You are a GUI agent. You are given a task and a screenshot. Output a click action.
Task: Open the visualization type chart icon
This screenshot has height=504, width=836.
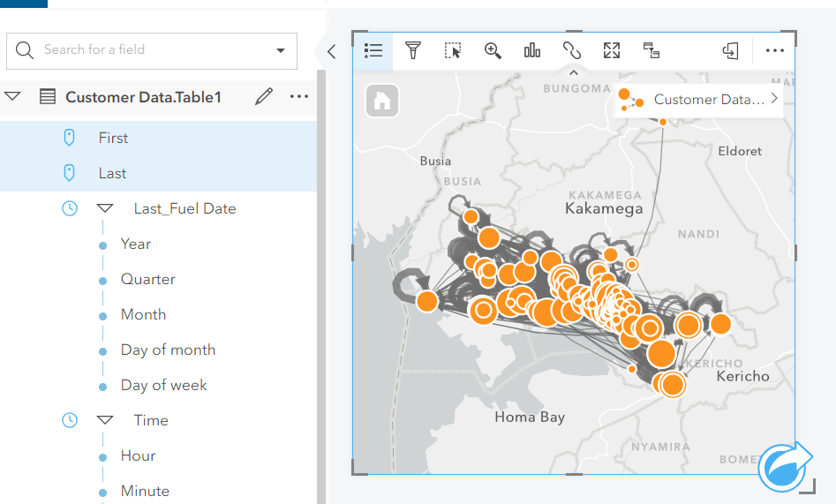click(x=532, y=51)
